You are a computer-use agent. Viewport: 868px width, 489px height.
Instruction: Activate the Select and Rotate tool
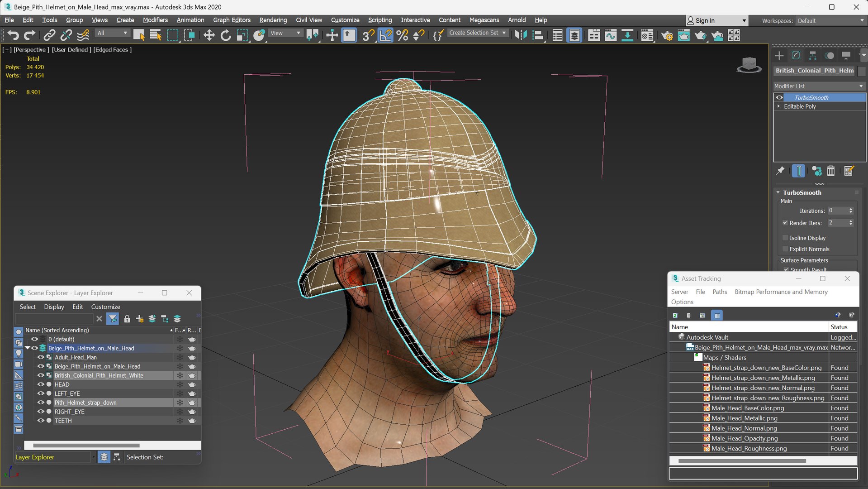(x=226, y=35)
